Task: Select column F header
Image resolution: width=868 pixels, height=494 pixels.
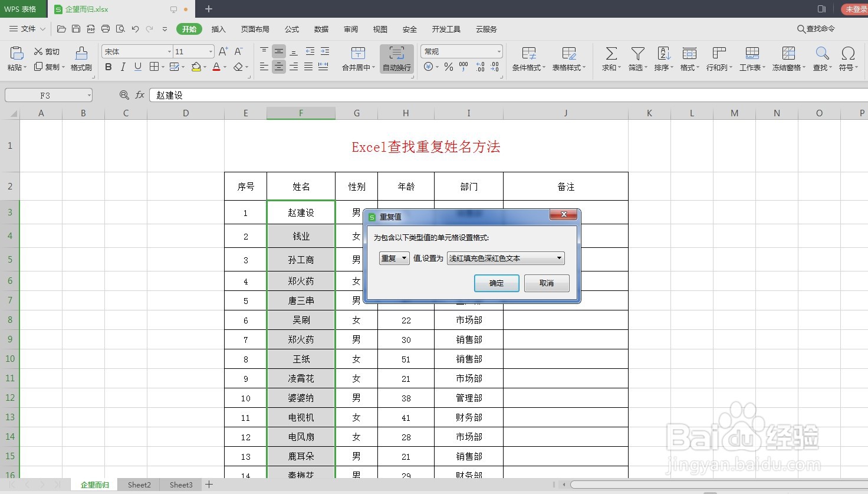Action: (x=301, y=113)
